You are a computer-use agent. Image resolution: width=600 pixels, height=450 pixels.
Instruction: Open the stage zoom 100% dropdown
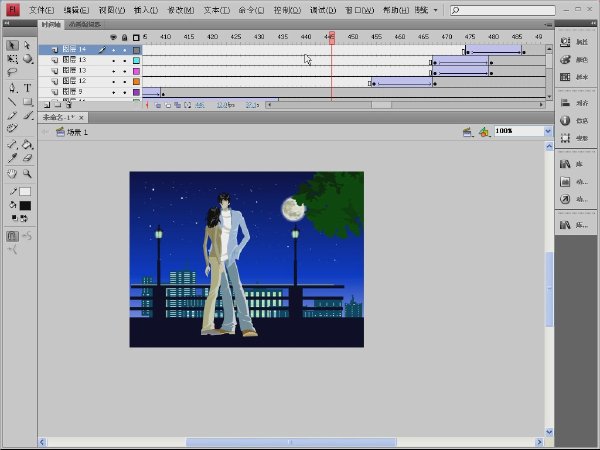coord(548,131)
